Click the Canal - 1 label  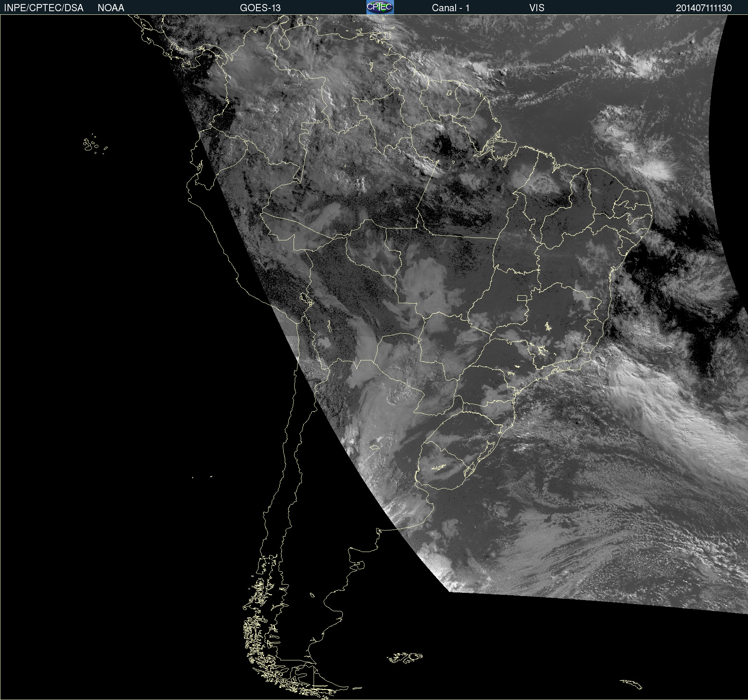450,8
